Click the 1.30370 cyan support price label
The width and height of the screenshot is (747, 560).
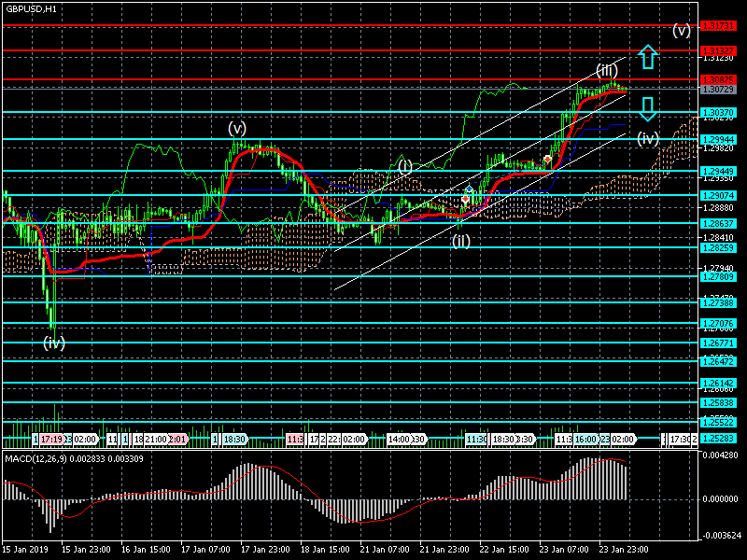point(719,112)
